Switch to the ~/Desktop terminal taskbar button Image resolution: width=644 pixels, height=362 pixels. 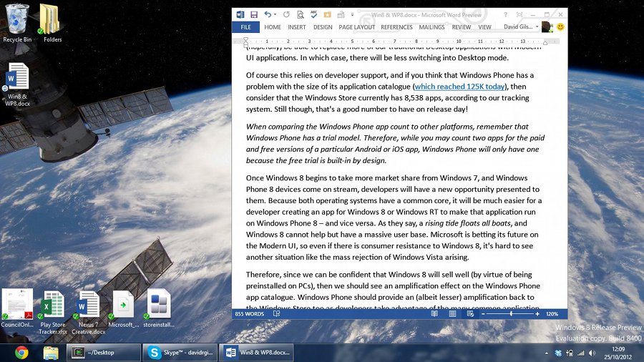point(104,353)
